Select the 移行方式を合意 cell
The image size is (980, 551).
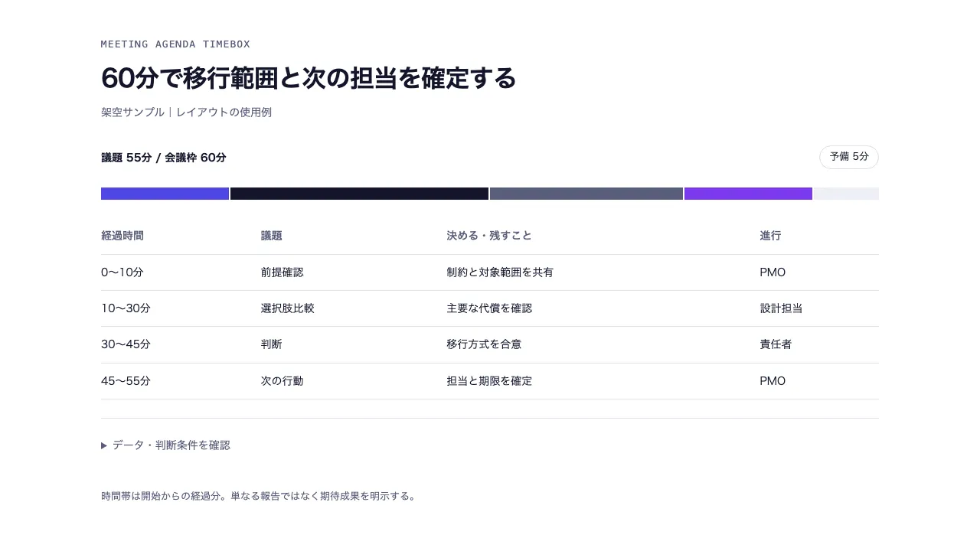[x=484, y=344]
